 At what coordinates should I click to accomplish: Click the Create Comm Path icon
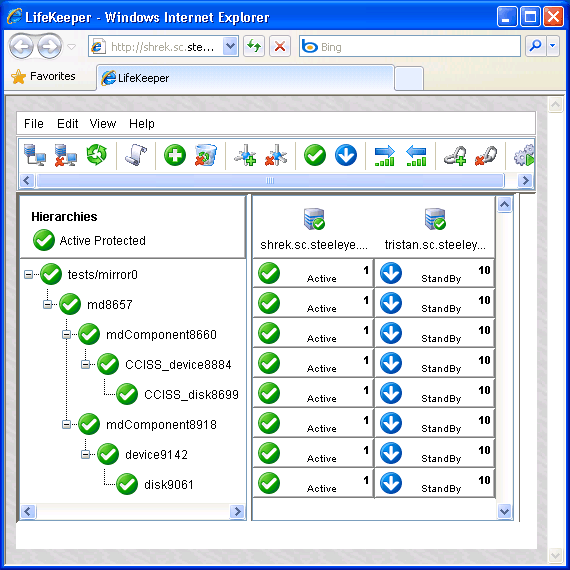tap(245, 155)
